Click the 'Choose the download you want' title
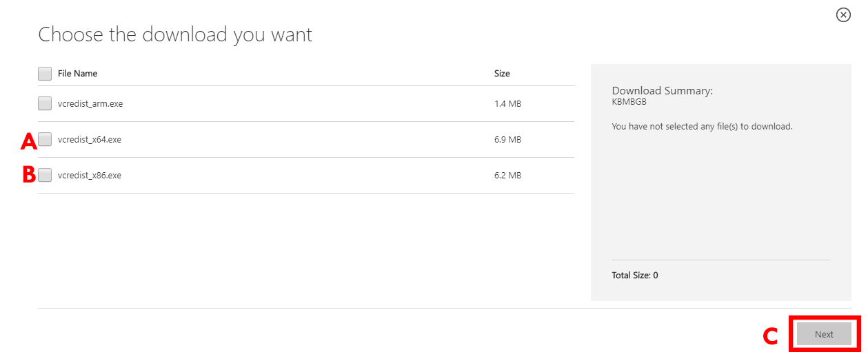This screenshot has width=868, height=354. (175, 34)
